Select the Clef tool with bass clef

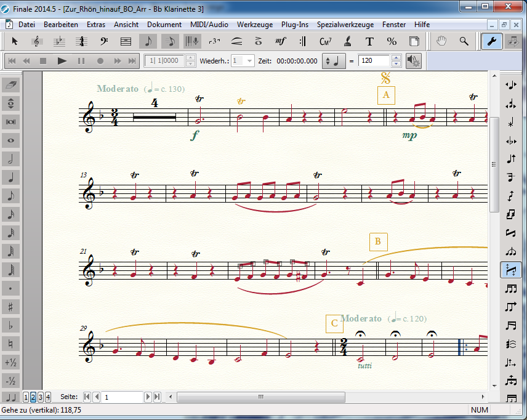coord(103,41)
